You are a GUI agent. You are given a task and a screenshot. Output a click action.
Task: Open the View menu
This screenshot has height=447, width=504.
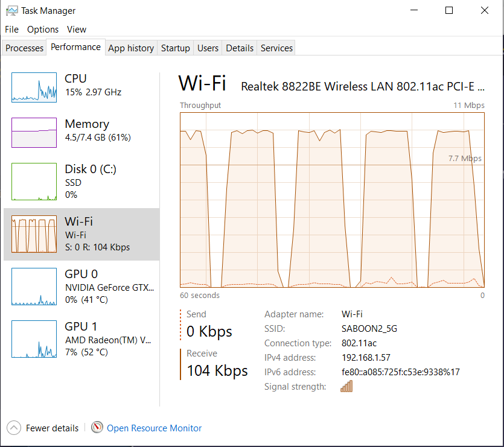tap(77, 30)
